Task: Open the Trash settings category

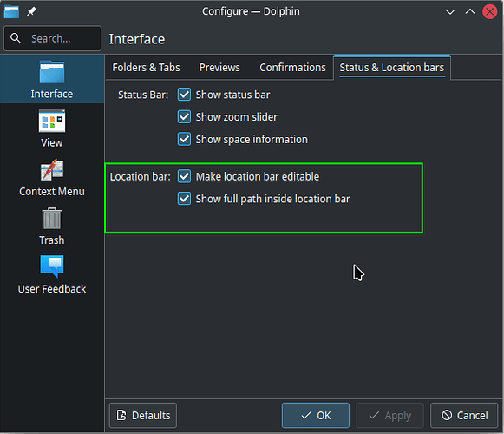Action: coord(52,227)
